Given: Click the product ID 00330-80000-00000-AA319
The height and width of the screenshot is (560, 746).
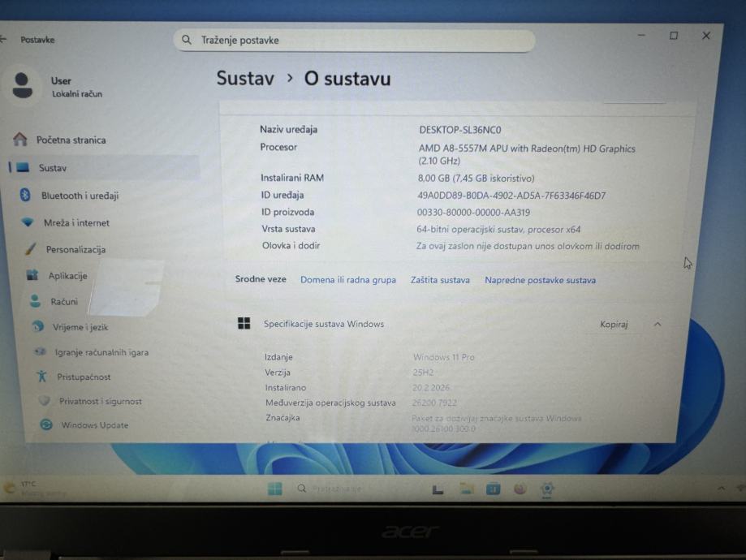Looking at the screenshot, I should 473,212.
